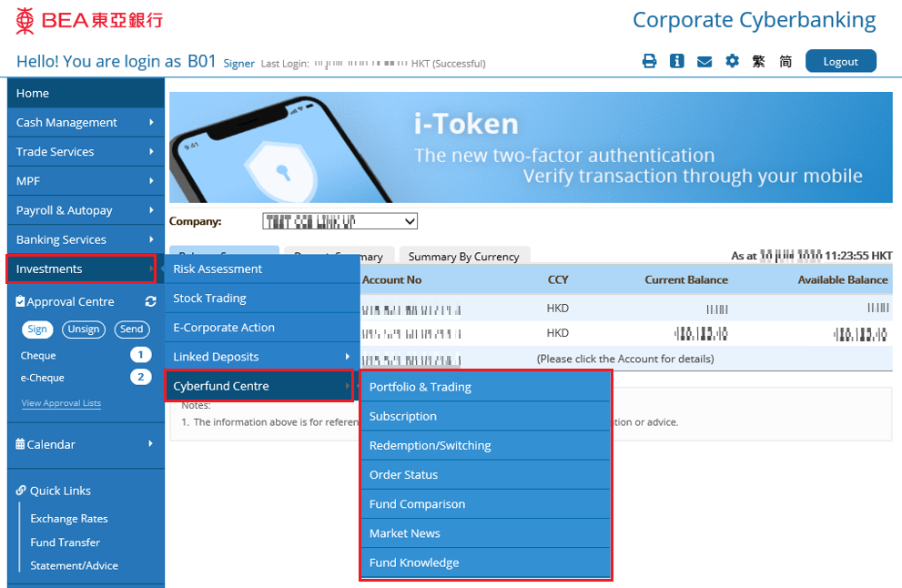Expand the Banking Services menu
The height and width of the screenshot is (588, 902).
86,240
